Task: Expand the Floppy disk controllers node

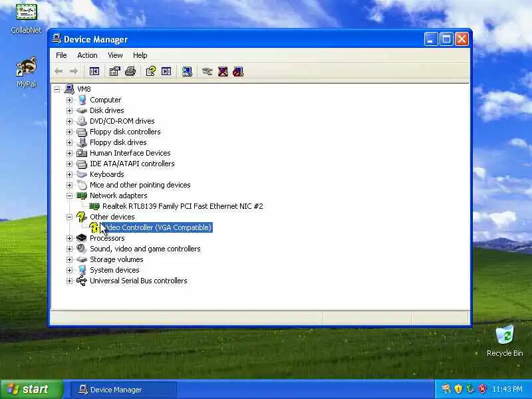Action: [x=70, y=132]
